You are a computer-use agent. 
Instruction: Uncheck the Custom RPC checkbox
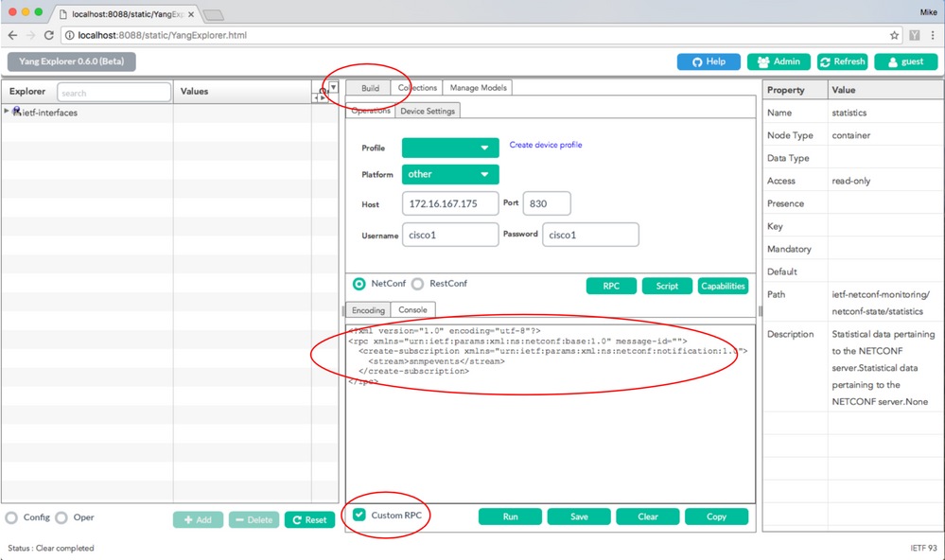coord(359,515)
